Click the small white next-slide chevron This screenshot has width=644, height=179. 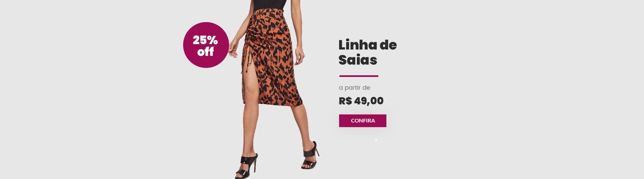[x=376, y=140]
